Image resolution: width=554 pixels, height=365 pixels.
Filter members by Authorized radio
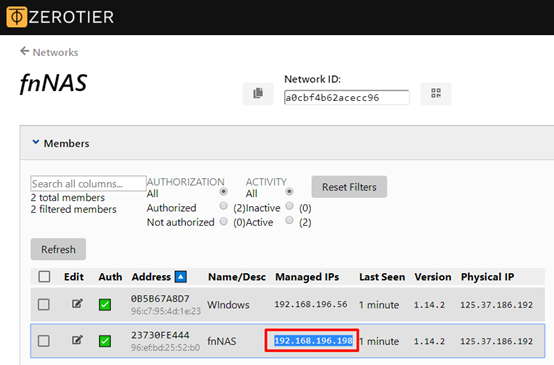(223, 206)
